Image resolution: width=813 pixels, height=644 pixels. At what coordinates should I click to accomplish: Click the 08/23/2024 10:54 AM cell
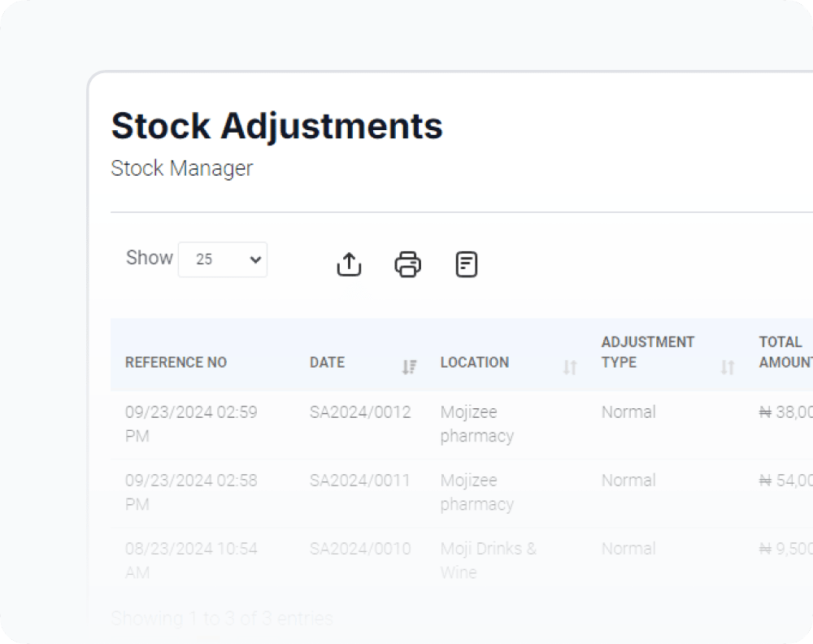click(190, 560)
